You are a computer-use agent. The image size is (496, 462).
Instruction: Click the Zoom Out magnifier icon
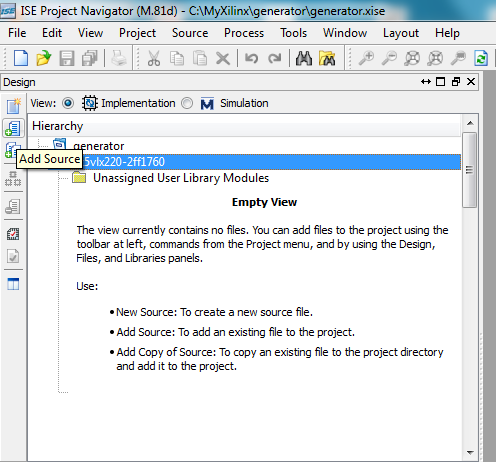point(389,58)
